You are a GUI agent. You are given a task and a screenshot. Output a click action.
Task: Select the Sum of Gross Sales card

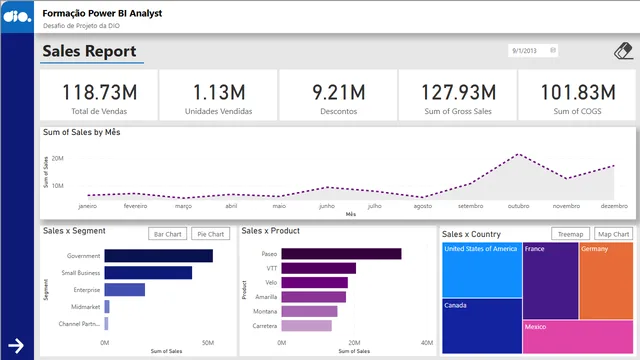point(458,95)
